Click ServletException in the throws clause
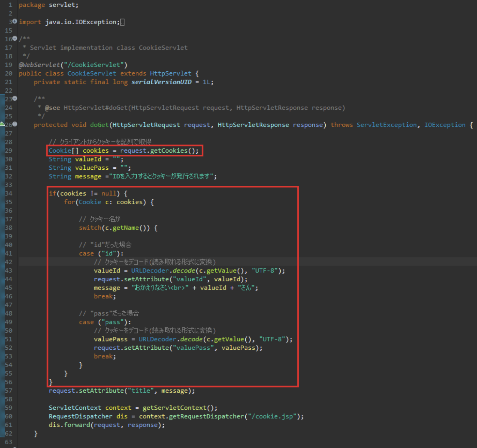The image size is (477, 448). click(387, 125)
